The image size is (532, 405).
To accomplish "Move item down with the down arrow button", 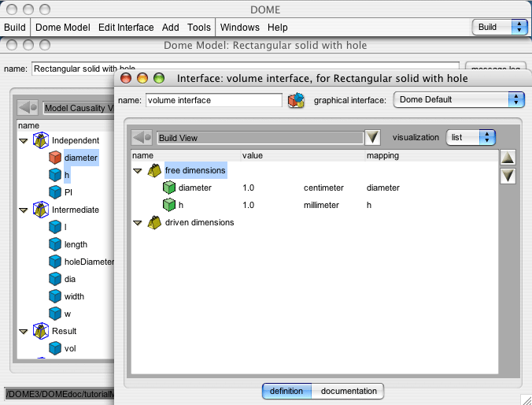I will 508,176.
